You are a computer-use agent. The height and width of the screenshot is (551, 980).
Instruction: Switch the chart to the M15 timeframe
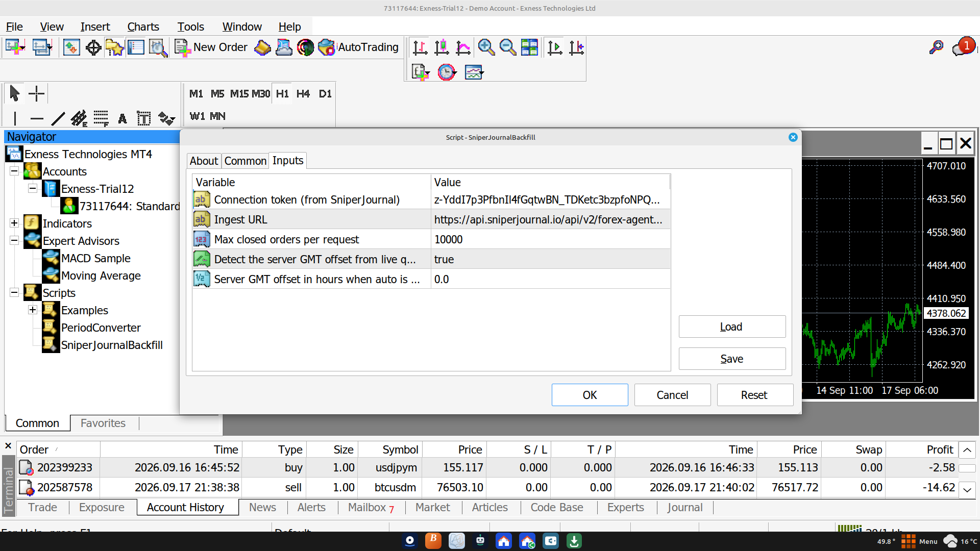(239, 94)
